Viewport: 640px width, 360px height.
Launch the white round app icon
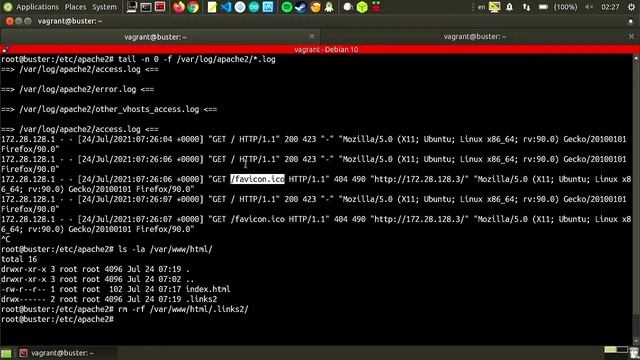tap(240, 7)
